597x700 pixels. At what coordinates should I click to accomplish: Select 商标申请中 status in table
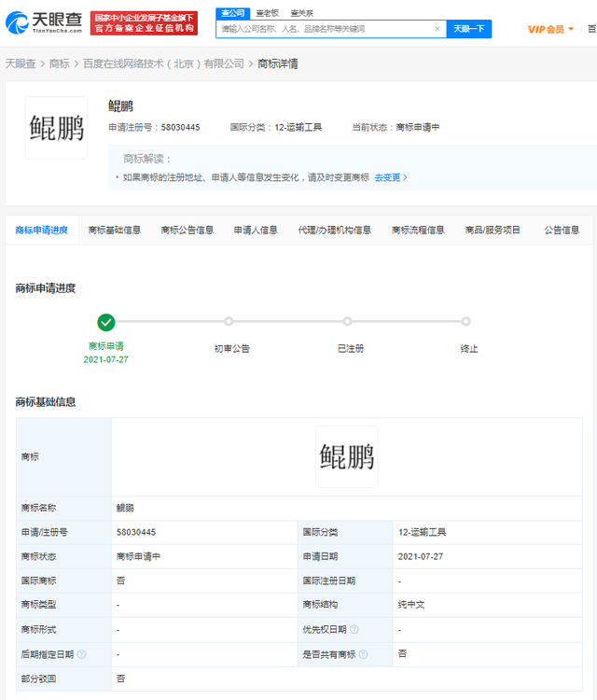(x=138, y=556)
